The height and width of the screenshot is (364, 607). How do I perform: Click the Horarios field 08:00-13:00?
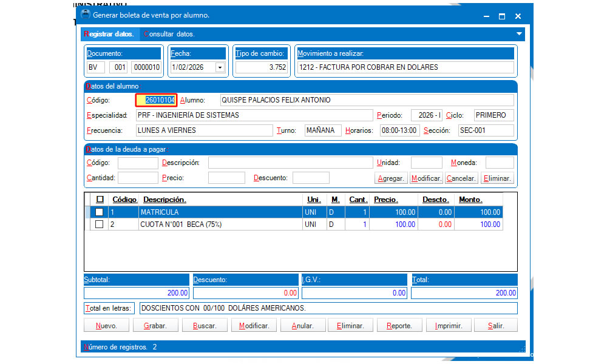click(x=399, y=130)
